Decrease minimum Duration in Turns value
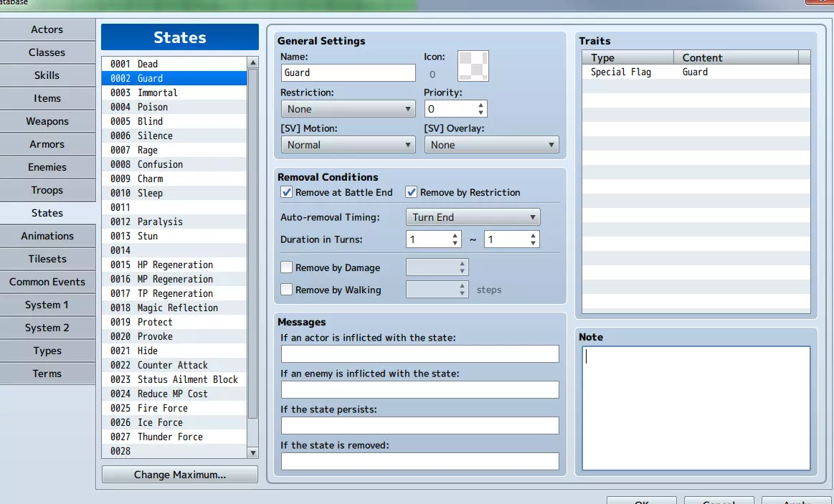Screen dimensions: 834x504 [455, 243]
